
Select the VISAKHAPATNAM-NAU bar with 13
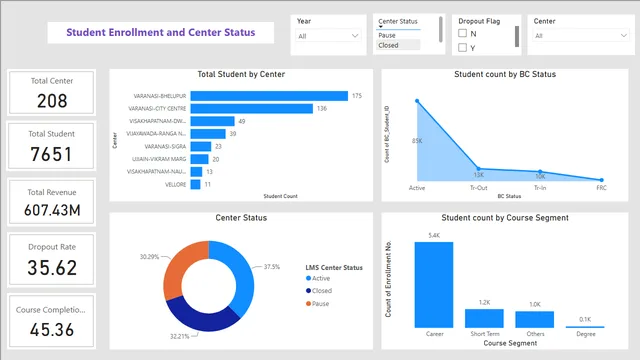point(196,172)
